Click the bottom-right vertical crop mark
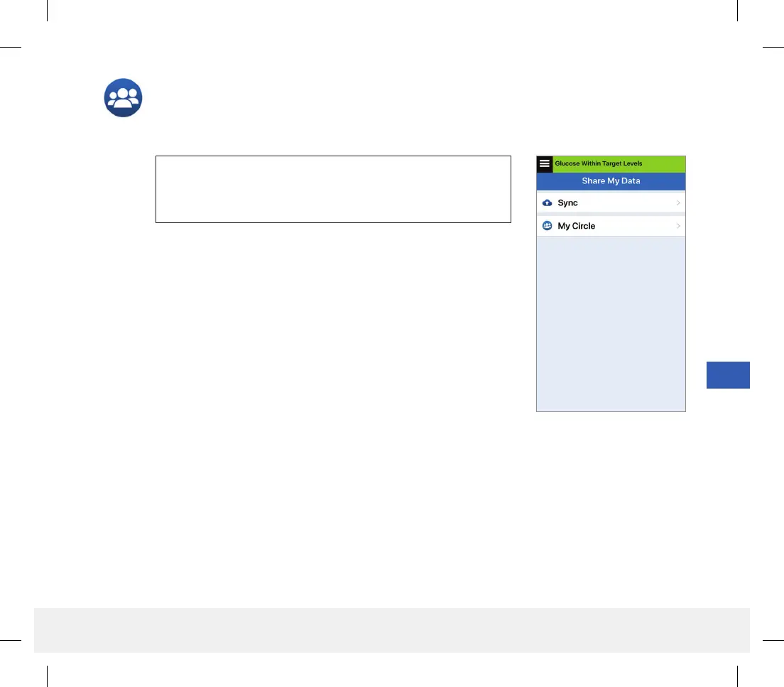The image size is (784, 687). point(738,676)
